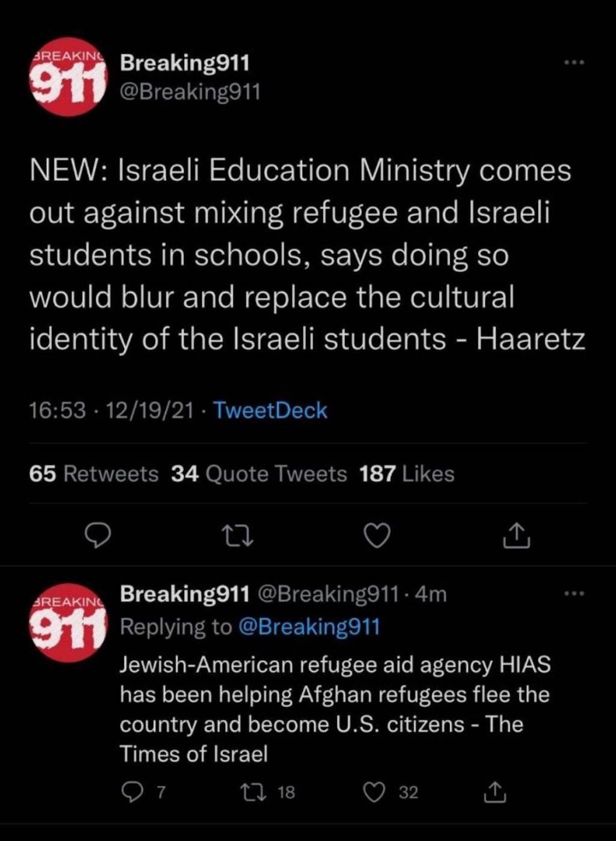This screenshot has height=841, width=616.
Task: Click the TweetDeck source link
Action: point(269,410)
